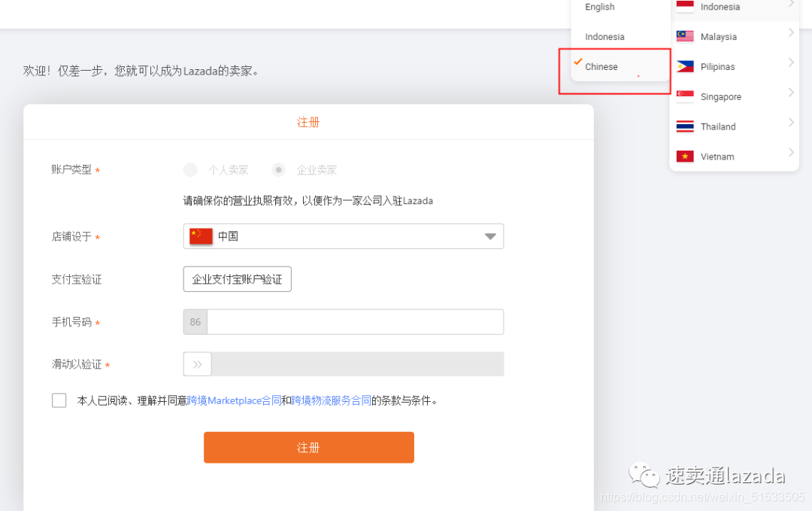The height and width of the screenshot is (511, 812).
Task: Click the Thailand flag icon
Action: click(685, 126)
